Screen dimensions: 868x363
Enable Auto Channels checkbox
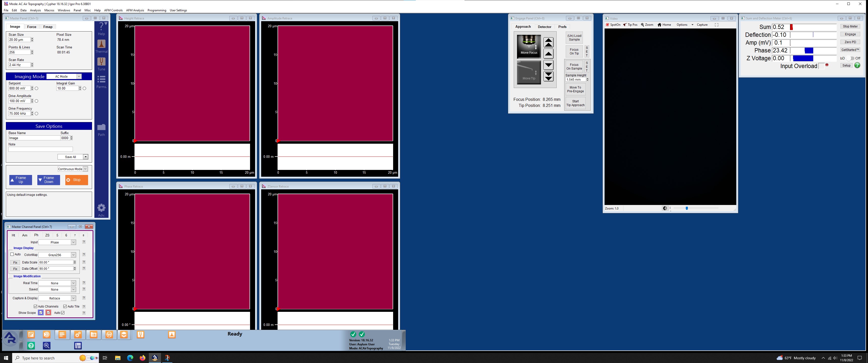[35, 306]
